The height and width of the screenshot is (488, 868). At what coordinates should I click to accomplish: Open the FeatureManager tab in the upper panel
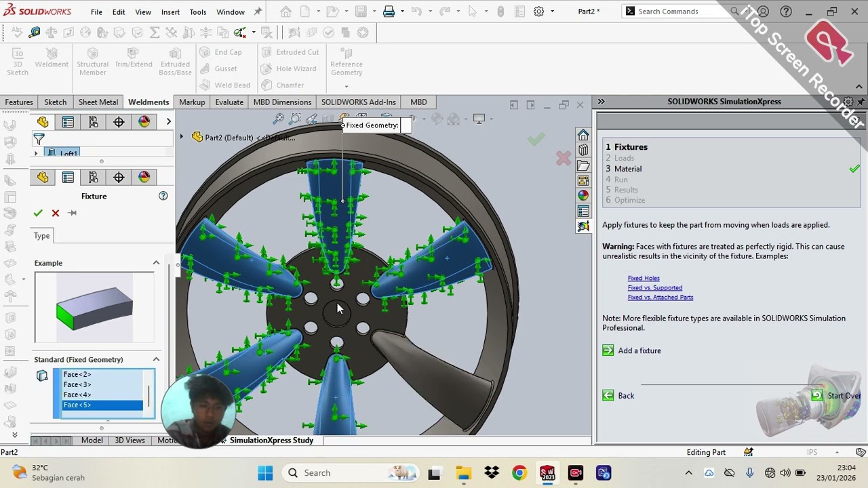(x=43, y=121)
